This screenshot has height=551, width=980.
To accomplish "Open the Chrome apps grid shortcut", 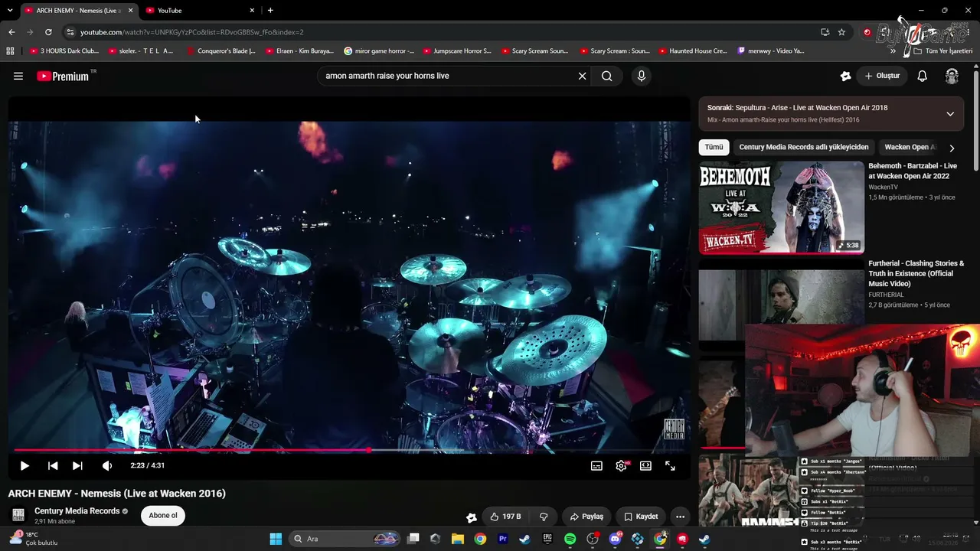I will [10, 51].
